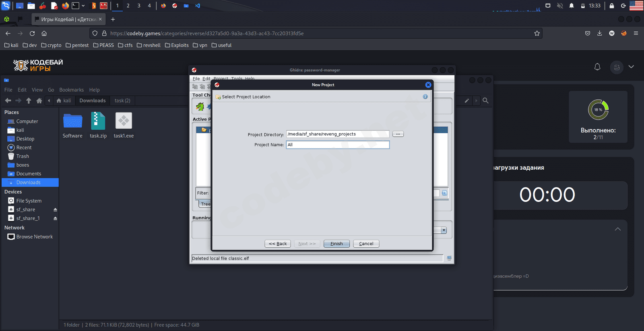Bookmark this page with the star icon
This screenshot has height=331, width=644.
[537, 33]
